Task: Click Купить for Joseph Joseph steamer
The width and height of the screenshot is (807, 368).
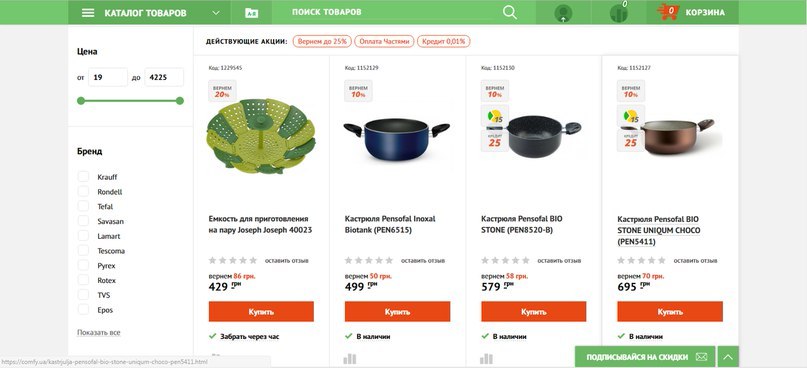Action: (x=261, y=311)
